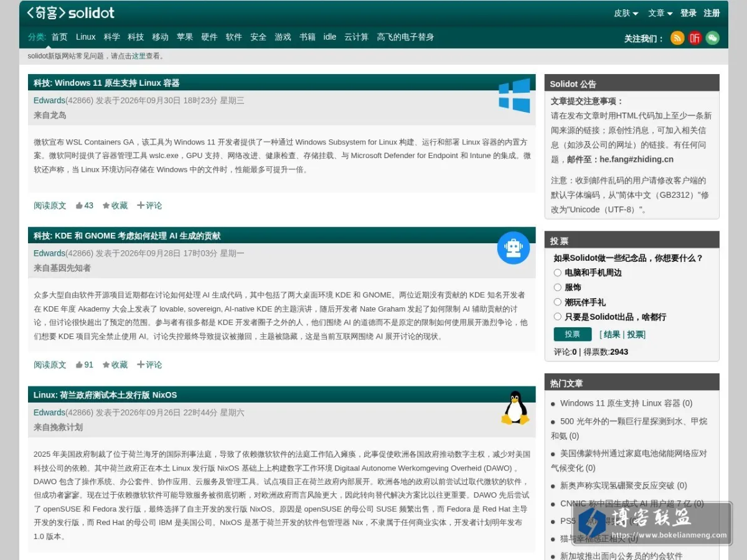Click the 来自基因先知者 source text
The height and width of the screenshot is (560, 747).
tap(62, 268)
